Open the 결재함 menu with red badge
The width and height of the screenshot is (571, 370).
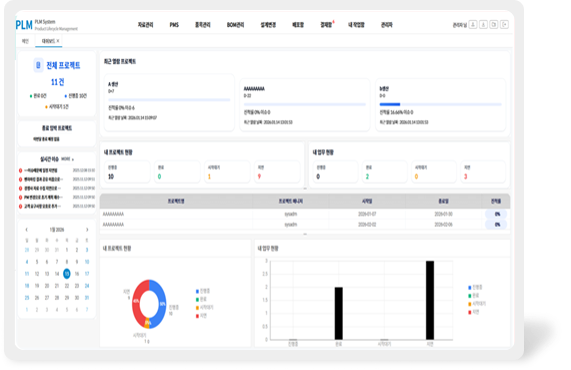[326, 25]
